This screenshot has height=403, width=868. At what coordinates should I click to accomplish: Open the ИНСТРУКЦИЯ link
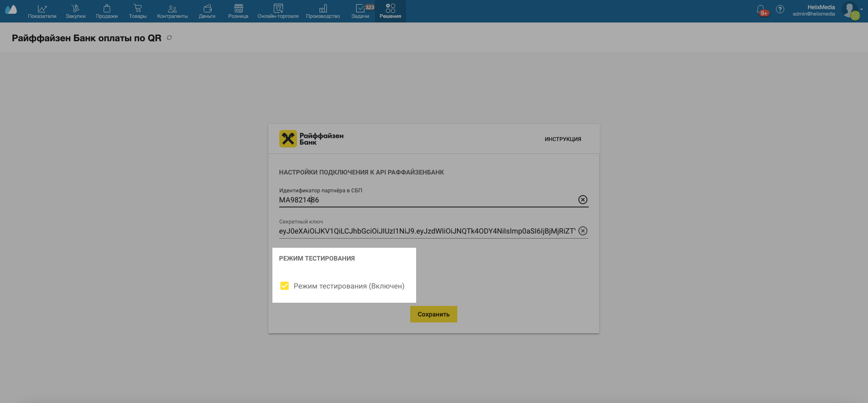[x=563, y=139]
